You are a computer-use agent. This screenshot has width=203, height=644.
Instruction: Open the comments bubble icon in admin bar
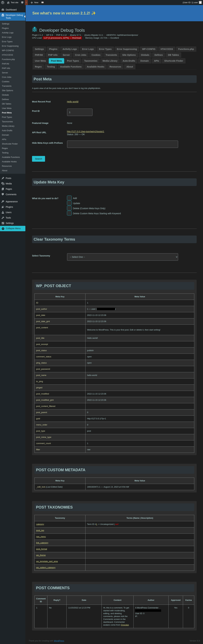(x=22, y=3)
